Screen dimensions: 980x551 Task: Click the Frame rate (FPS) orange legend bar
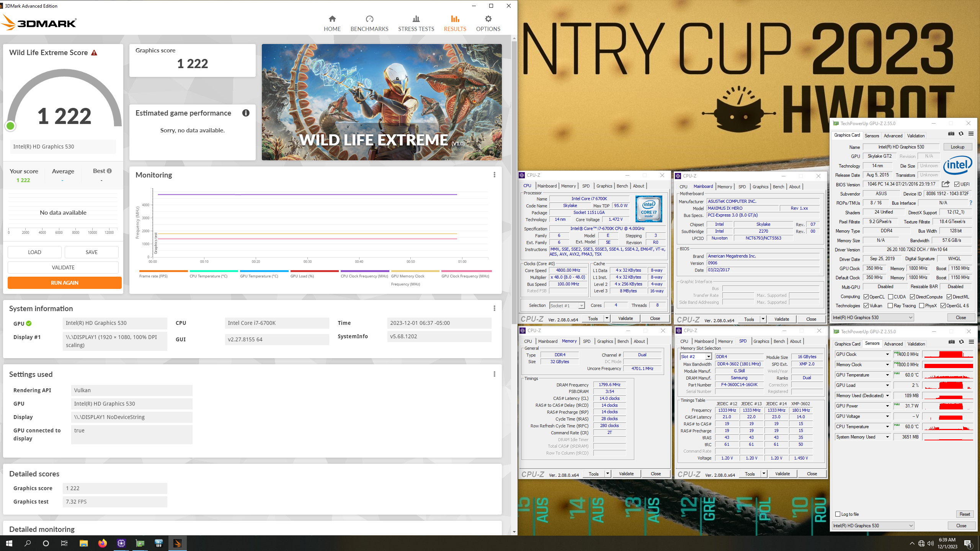pos(163,271)
